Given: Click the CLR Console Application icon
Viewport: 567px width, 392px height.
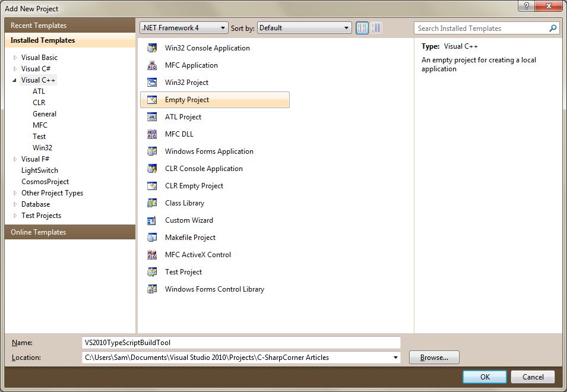Looking at the screenshot, I should (x=152, y=169).
